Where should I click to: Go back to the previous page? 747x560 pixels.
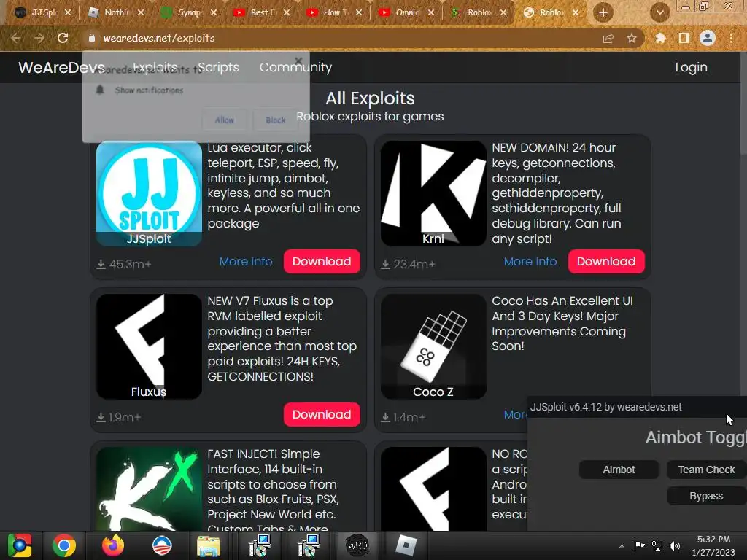[x=16, y=38]
